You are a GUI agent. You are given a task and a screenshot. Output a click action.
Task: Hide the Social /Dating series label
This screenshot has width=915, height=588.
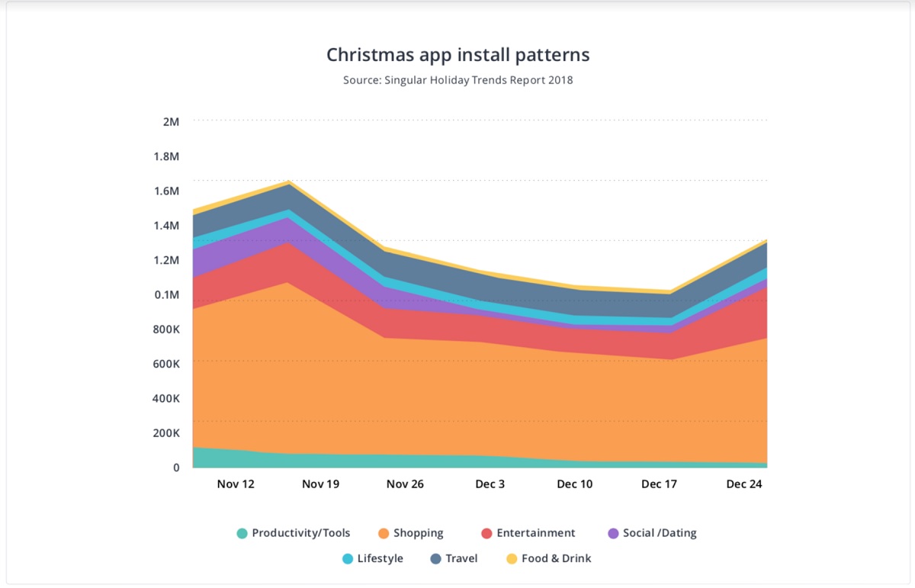[x=660, y=534]
